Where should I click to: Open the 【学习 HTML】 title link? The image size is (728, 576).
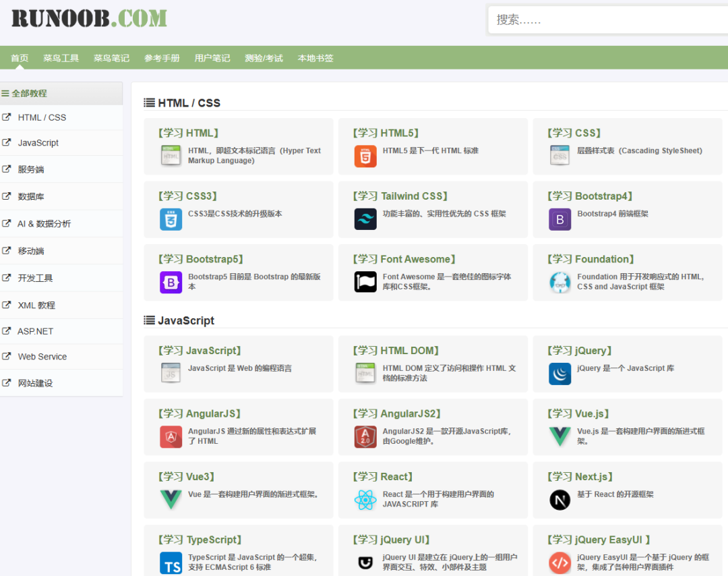click(x=189, y=134)
